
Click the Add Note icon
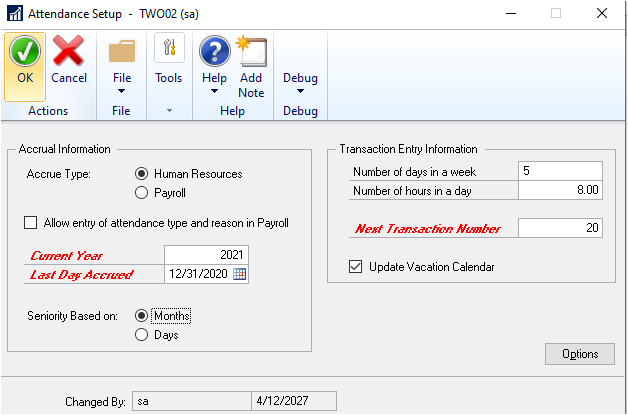click(x=252, y=51)
